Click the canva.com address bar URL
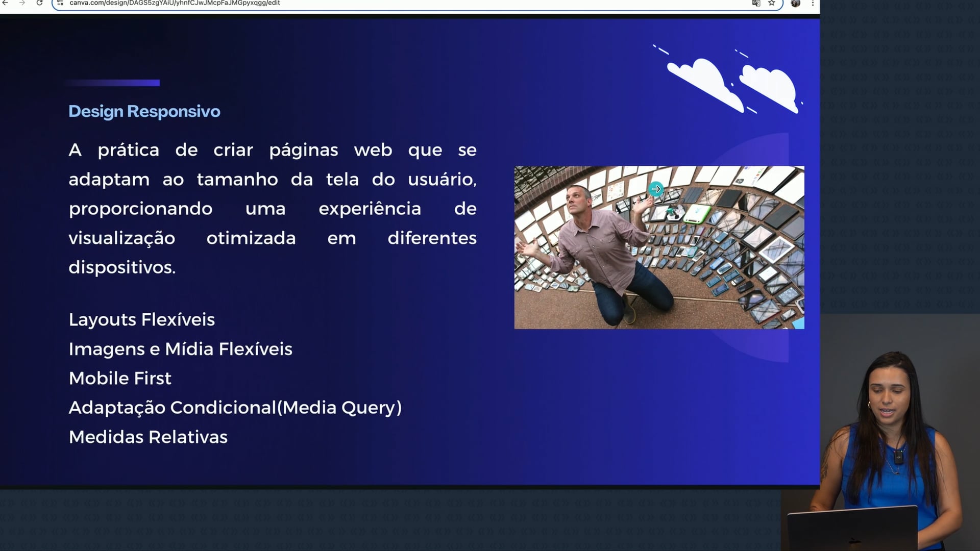The height and width of the screenshot is (551, 980). (x=175, y=3)
